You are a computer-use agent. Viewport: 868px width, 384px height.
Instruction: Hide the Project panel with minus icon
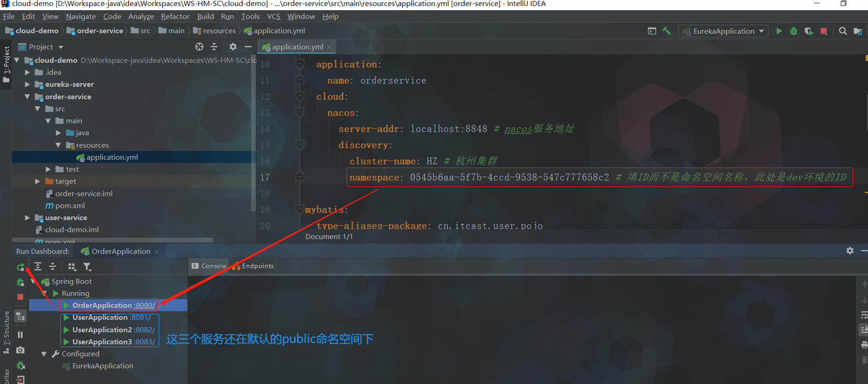tap(248, 47)
